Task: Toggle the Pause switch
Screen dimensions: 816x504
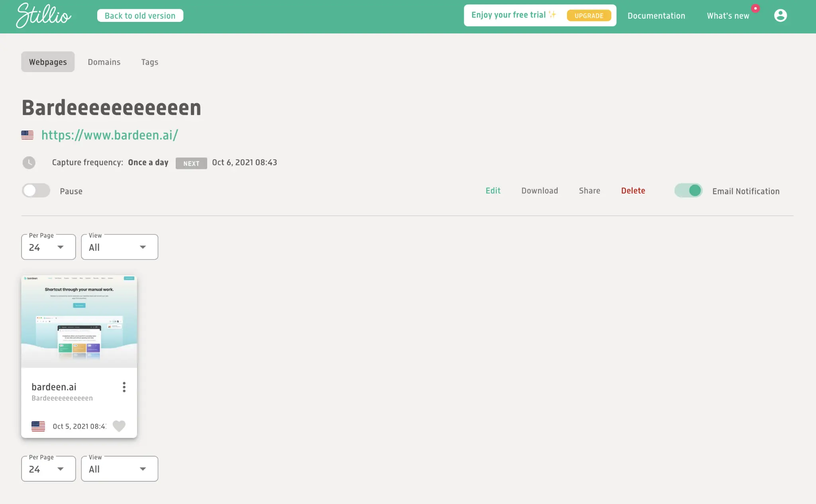Action: pyautogui.click(x=36, y=191)
